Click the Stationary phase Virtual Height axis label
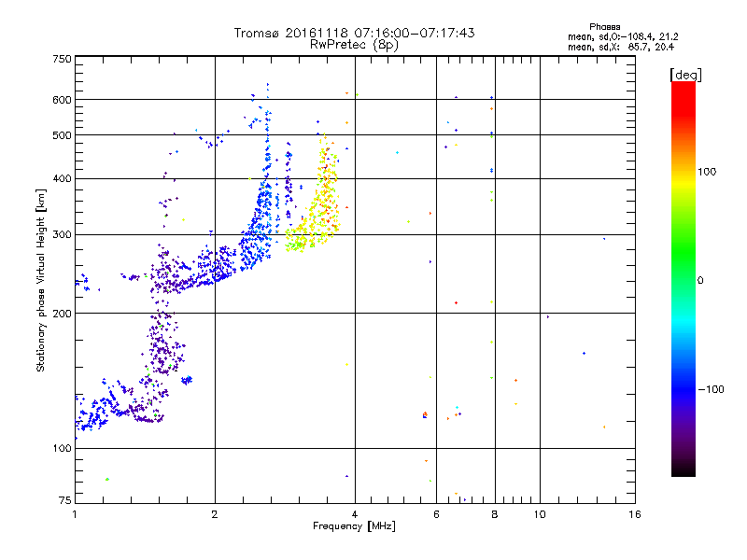This screenshot has width=747, height=560. click(41, 281)
